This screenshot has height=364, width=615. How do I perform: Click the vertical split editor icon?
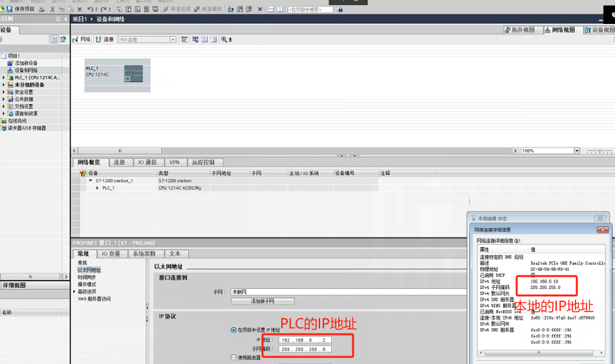tap(280, 9)
